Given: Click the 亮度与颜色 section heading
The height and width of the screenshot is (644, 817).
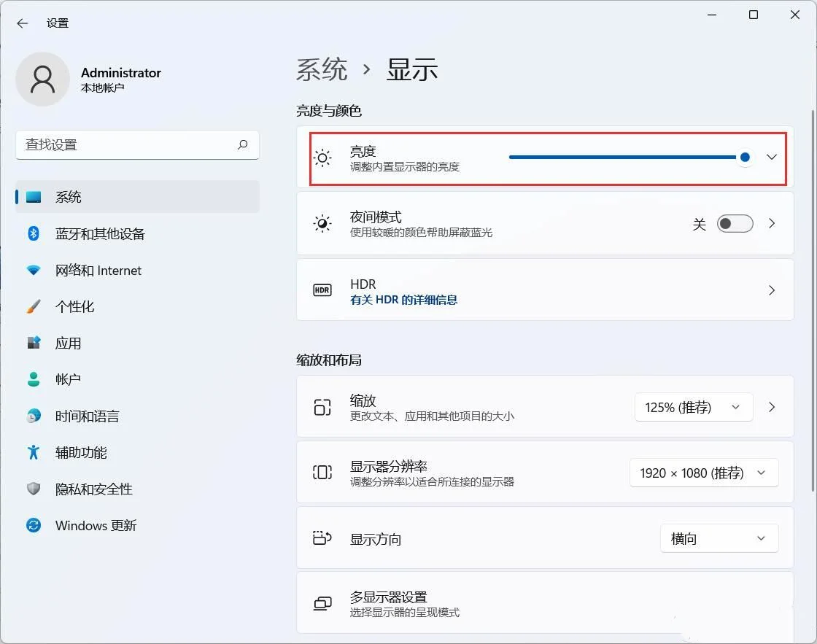Looking at the screenshot, I should click(329, 110).
